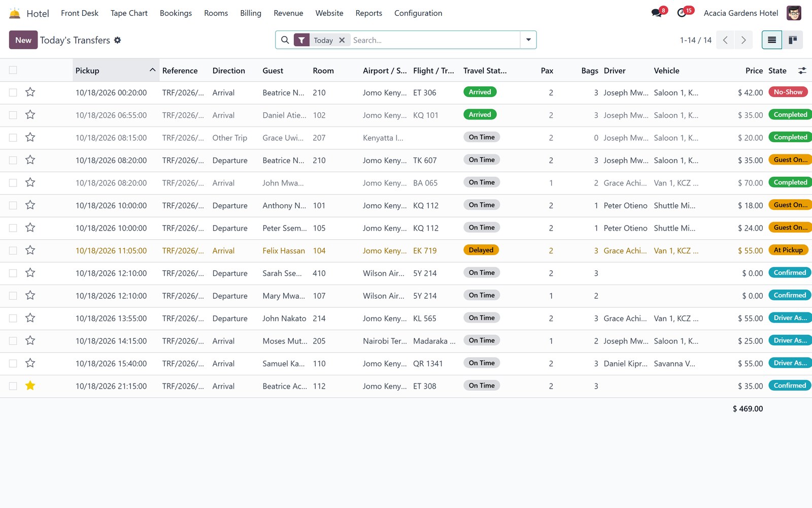Screen dimensions: 812x508
Task: Open optional columns settings icon
Action: point(802,71)
